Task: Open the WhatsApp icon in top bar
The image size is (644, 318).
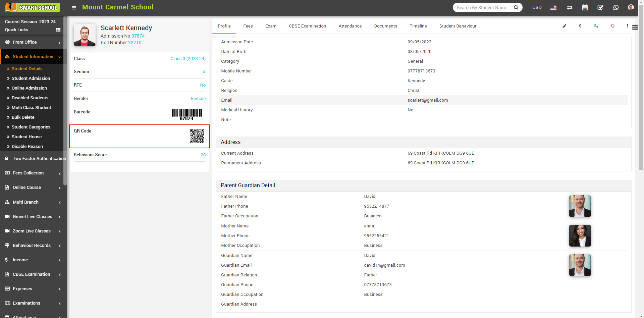Action: coord(616,7)
